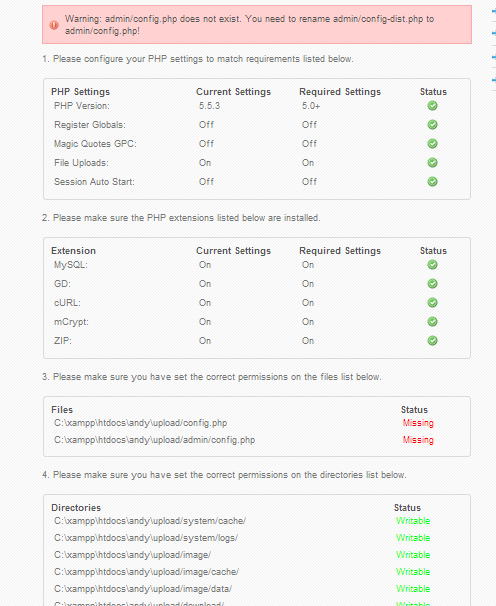
Task: Click the File Uploads status checkmark
Action: [x=432, y=162]
